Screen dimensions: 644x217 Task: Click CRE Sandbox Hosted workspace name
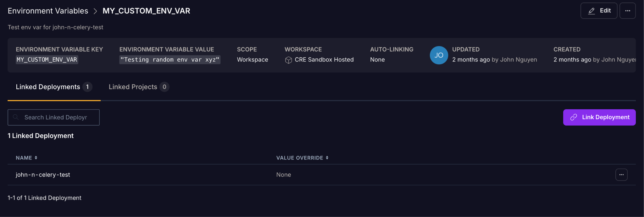[x=324, y=60]
